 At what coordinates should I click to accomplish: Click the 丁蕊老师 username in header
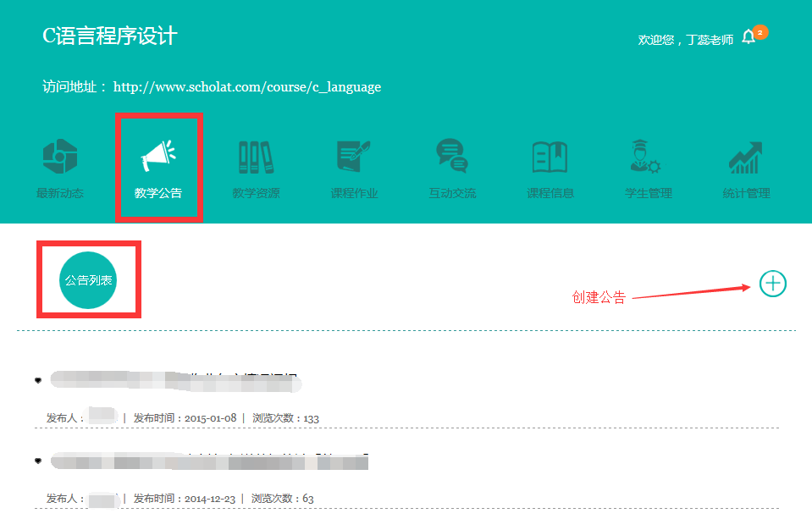pos(710,40)
